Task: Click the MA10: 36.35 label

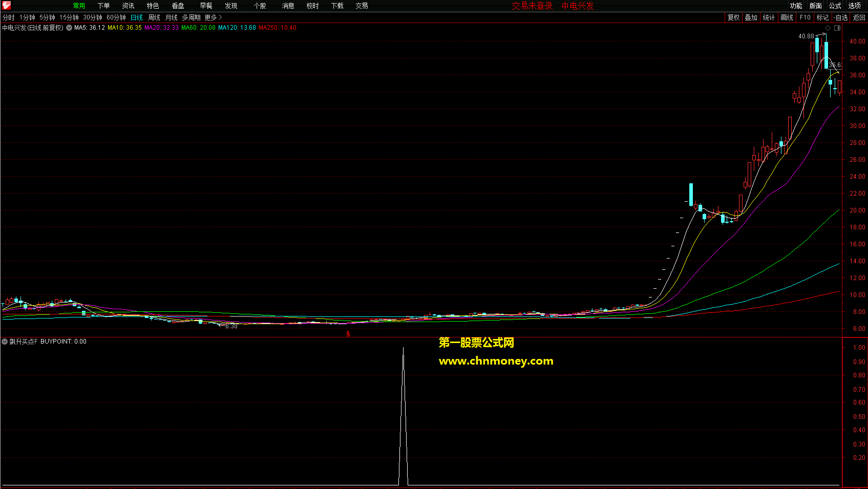Action: 124,28
